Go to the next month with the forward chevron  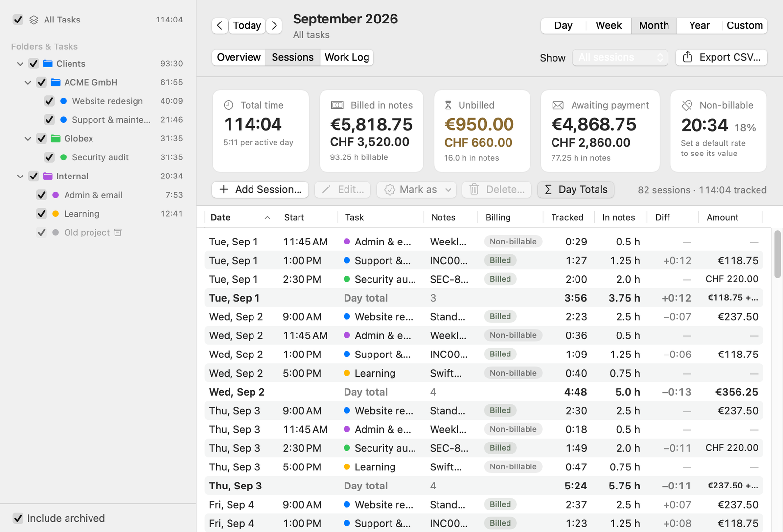(275, 25)
